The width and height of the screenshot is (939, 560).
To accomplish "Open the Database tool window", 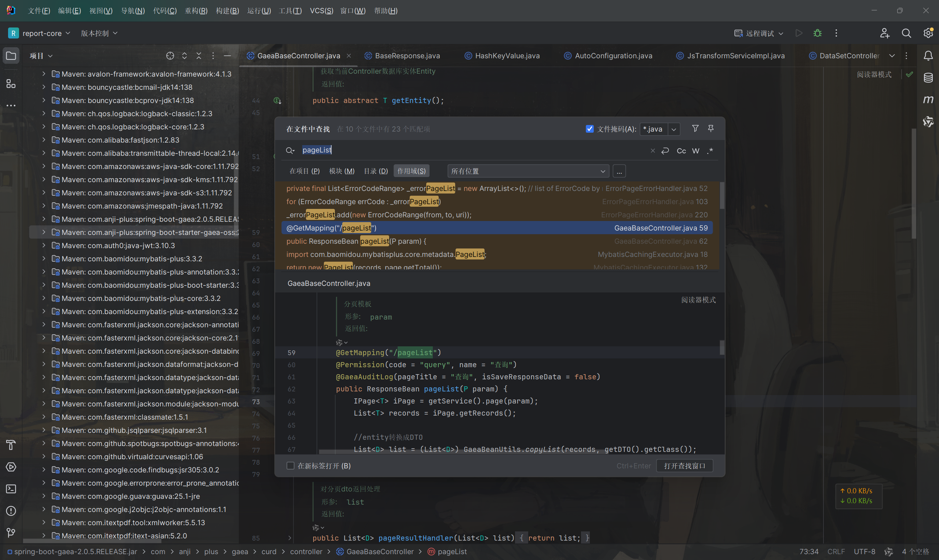I will click(x=928, y=78).
